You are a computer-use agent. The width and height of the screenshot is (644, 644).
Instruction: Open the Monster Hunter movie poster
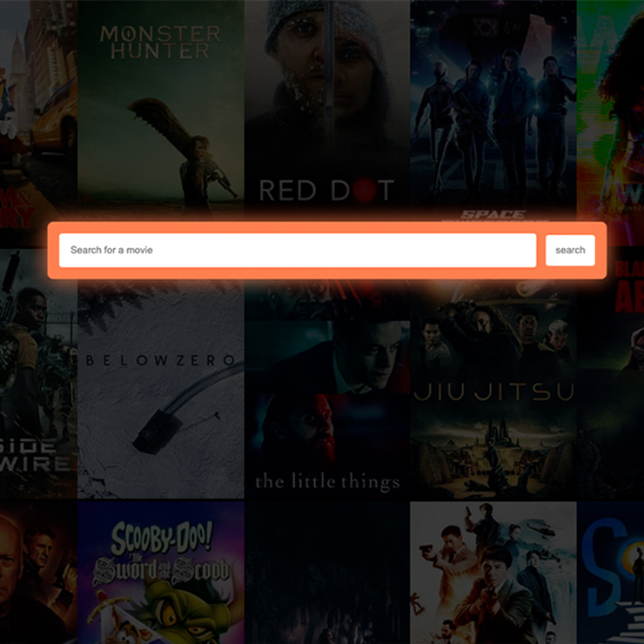tap(161, 111)
